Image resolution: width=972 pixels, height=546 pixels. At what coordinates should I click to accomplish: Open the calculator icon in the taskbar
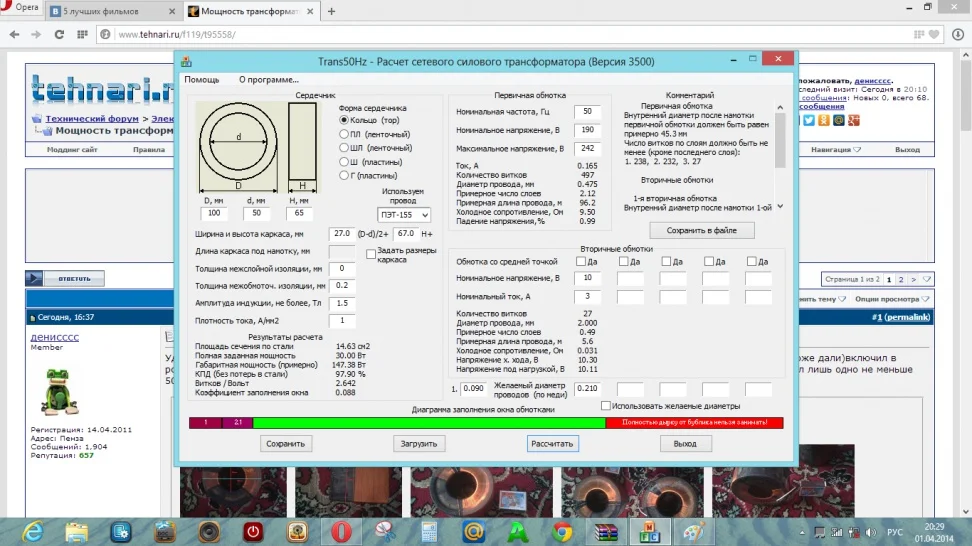click(429, 531)
